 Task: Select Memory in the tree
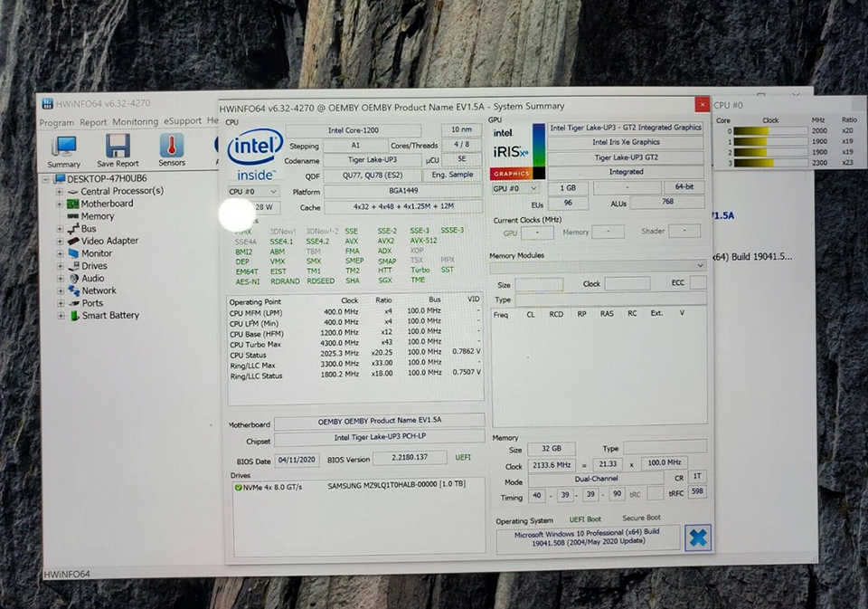[98, 216]
